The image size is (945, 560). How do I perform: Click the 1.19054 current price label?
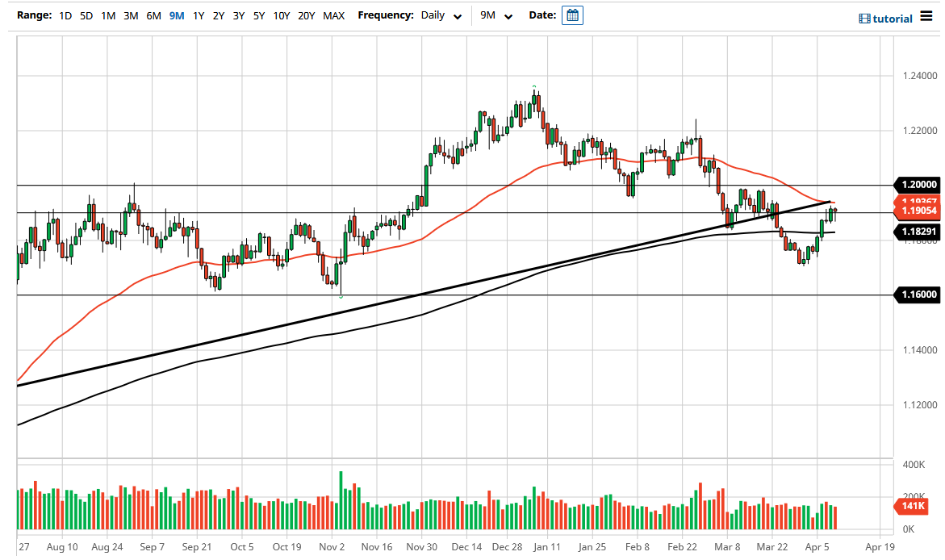918,211
